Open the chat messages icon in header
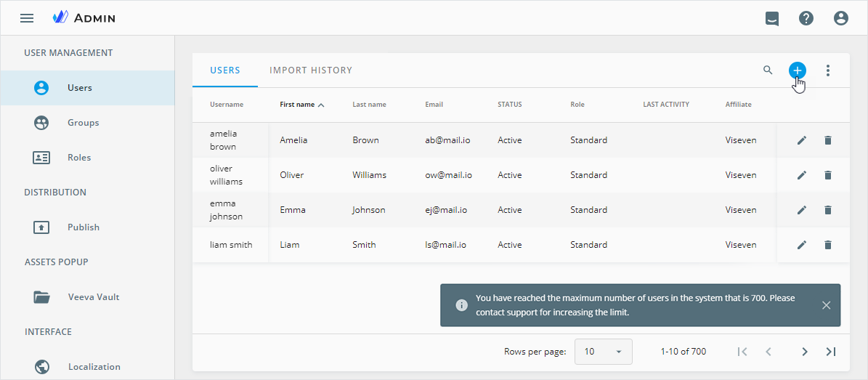868x380 pixels. 772,19
